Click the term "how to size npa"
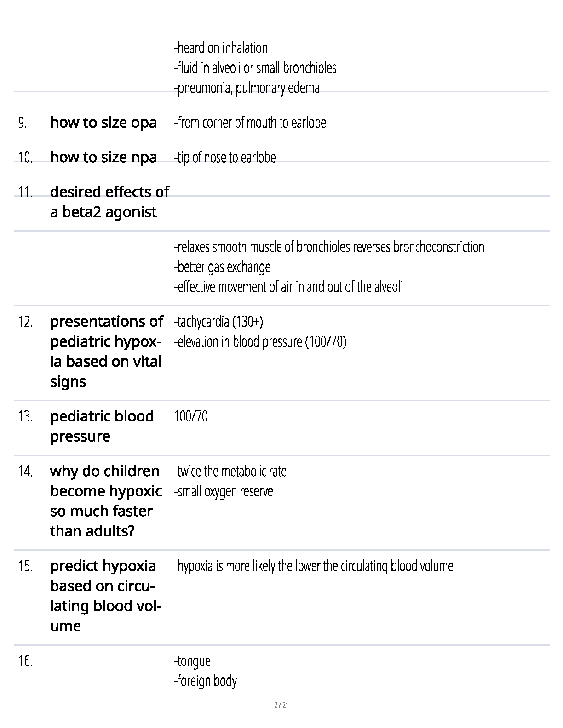Screen dimensions: 563x728 (103, 157)
